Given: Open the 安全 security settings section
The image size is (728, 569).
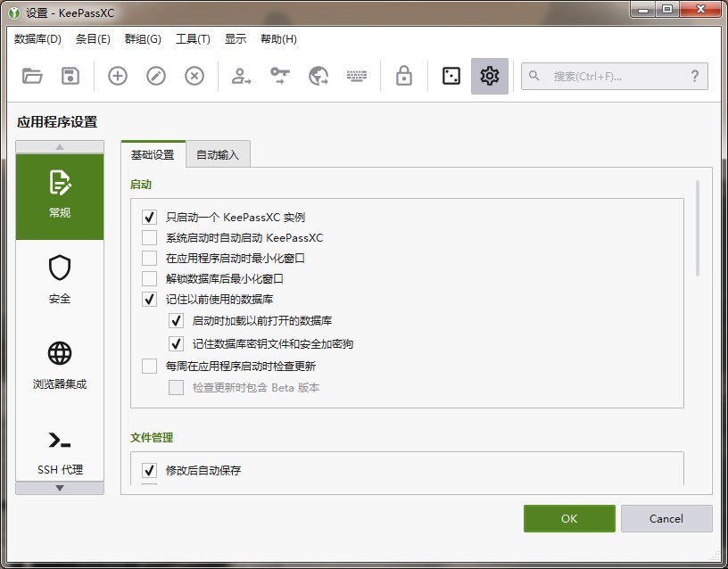Looking at the screenshot, I should click(60, 278).
